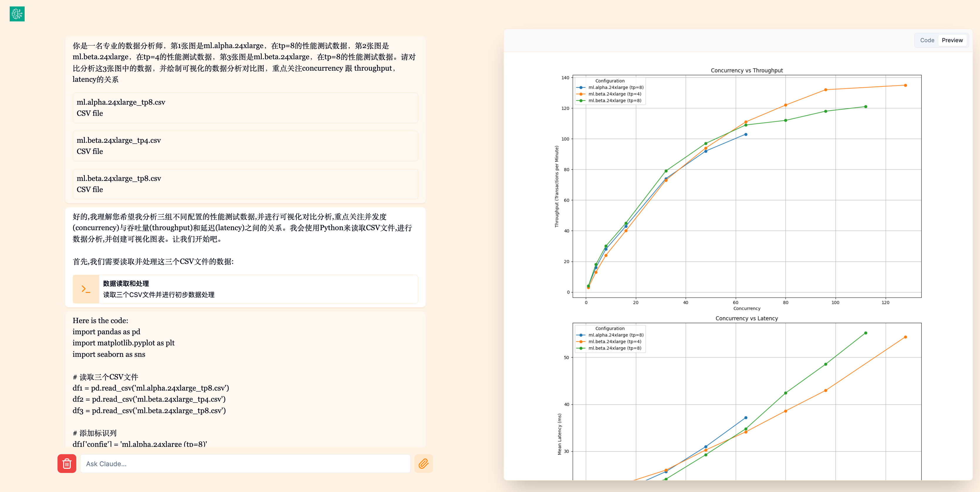Click the Concurrency vs Throughput chart title
980x492 pixels.
(x=747, y=70)
